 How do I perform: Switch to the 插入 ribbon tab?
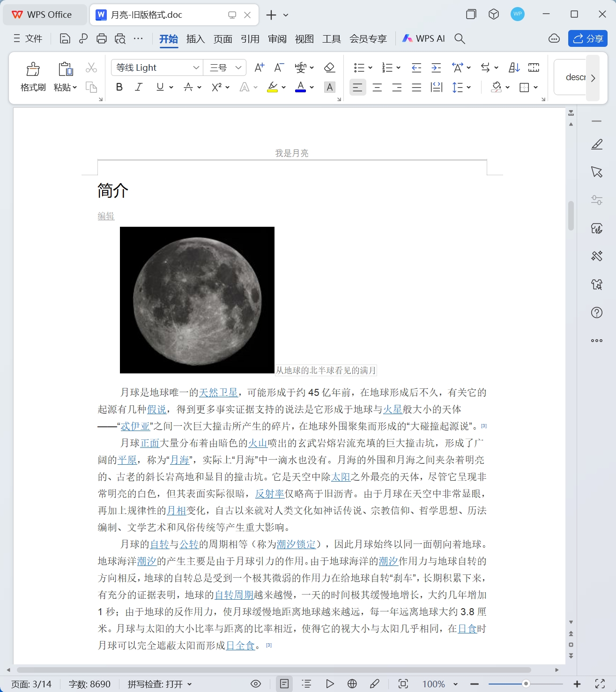[195, 39]
